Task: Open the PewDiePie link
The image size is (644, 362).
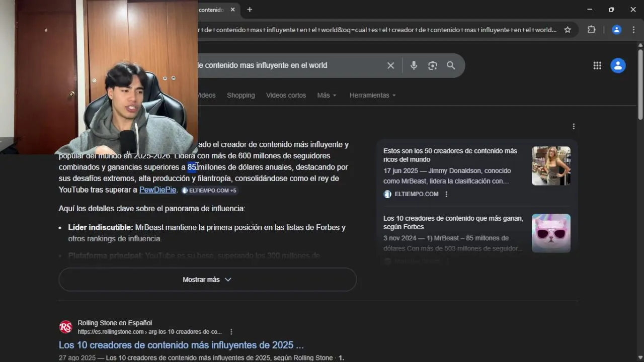Action: coord(157,190)
